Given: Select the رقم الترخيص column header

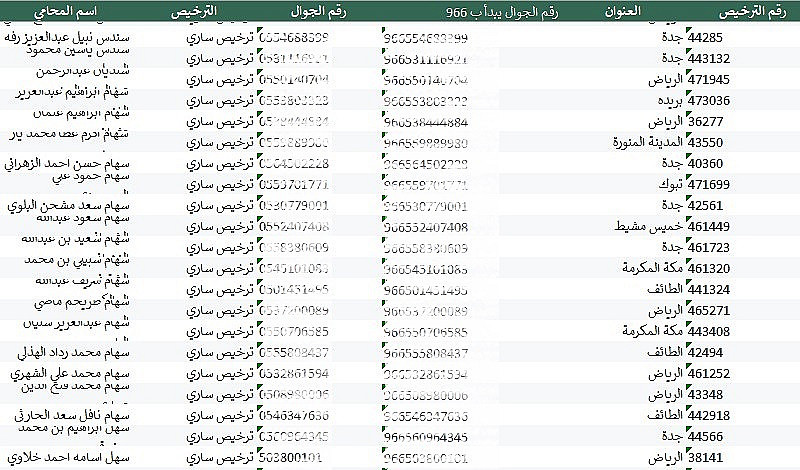Looking at the screenshot, I should click(752, 12).
